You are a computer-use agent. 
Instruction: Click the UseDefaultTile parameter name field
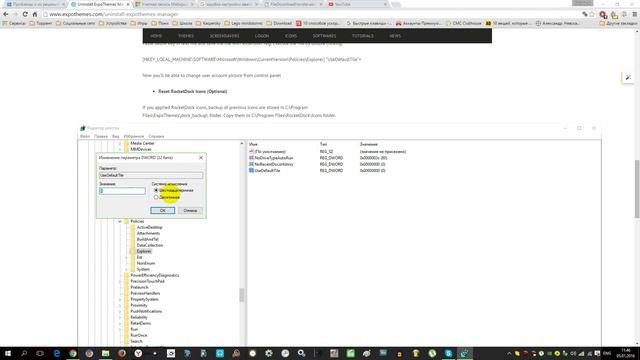coord(151,175)
